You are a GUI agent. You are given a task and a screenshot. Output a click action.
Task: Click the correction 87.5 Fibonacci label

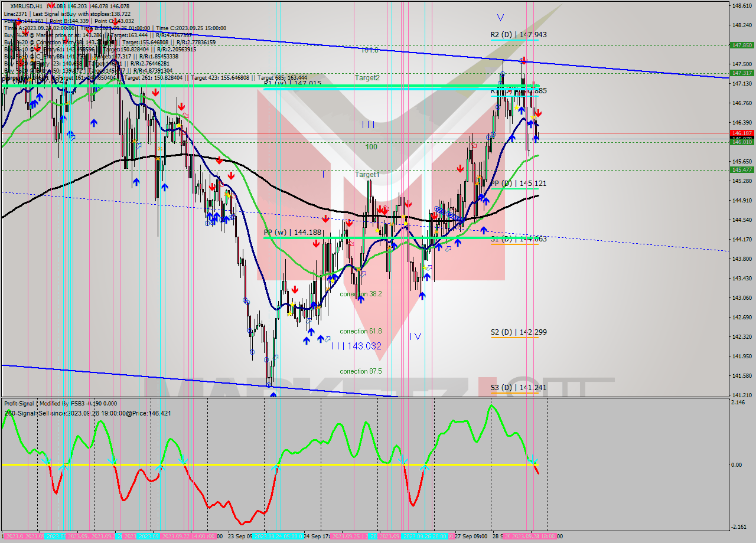(360, 371)
